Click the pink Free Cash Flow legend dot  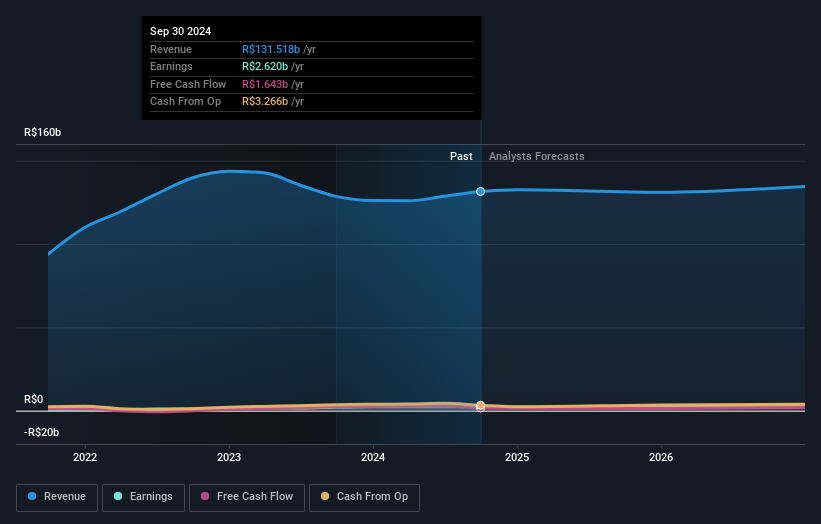205,496
